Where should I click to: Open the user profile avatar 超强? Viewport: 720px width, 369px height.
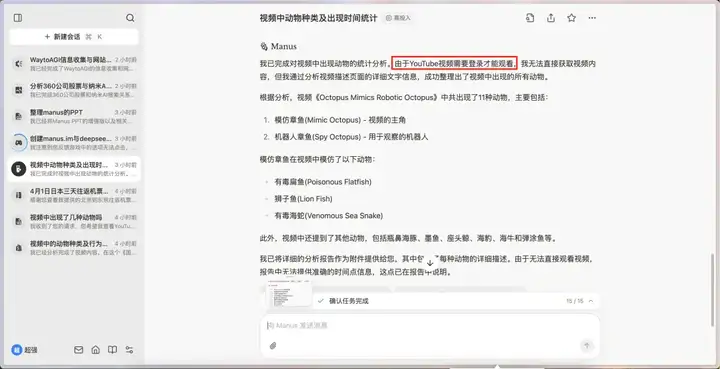[17, 350]
